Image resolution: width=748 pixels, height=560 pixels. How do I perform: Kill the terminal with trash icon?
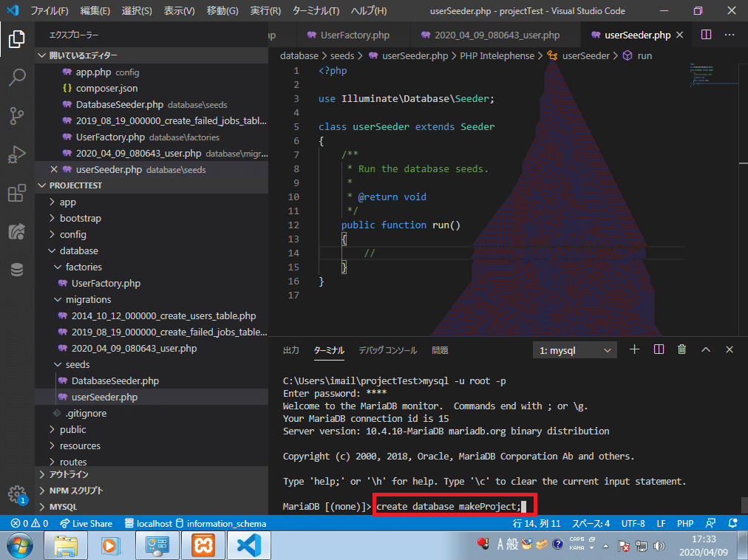coord(681,349)
